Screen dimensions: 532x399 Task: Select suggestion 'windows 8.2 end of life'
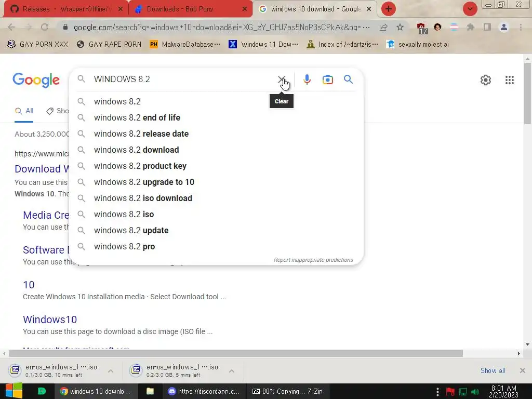tap(216, 118)
